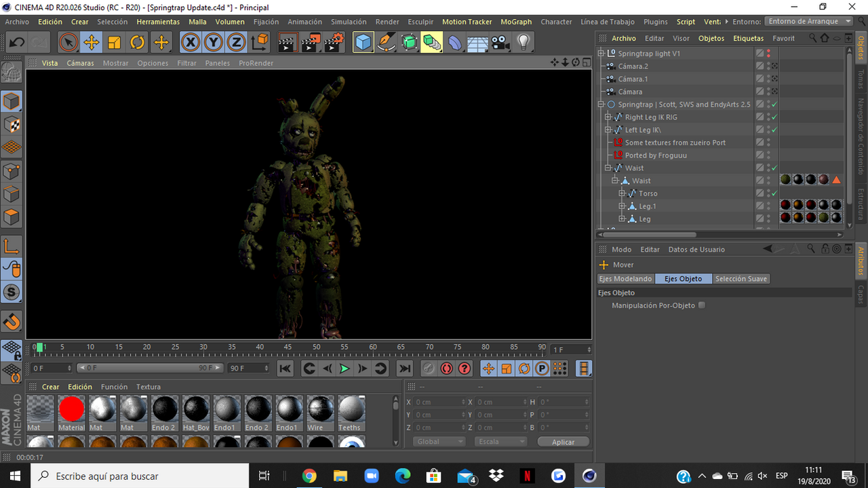Viewport: 868px width, 488px height.
Task: Go to end of animation
Action: pos(404,368)
